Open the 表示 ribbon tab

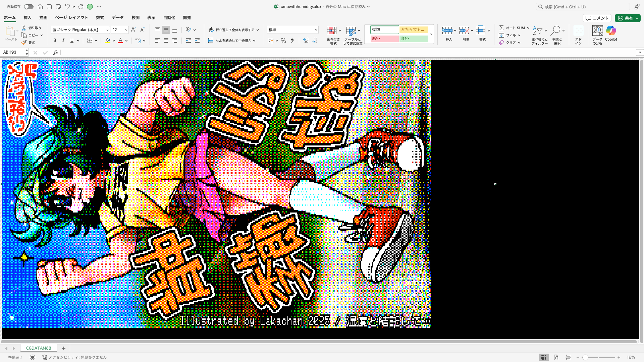(151, 18)
